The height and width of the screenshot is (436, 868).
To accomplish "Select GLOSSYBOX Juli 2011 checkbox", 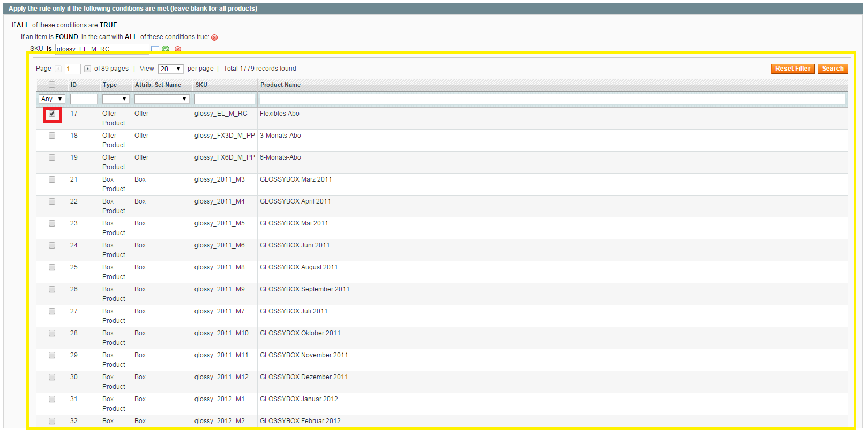I will tap(52, 311).
